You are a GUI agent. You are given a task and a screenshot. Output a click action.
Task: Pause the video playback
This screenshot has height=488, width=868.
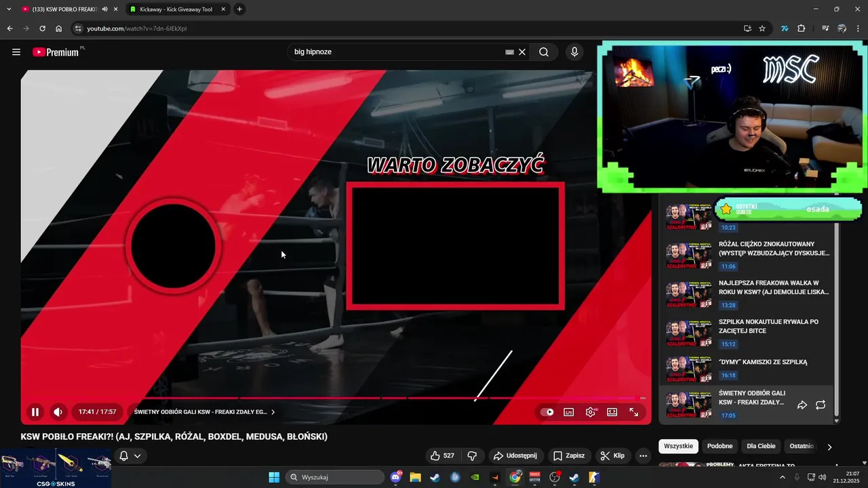[35, 411]
